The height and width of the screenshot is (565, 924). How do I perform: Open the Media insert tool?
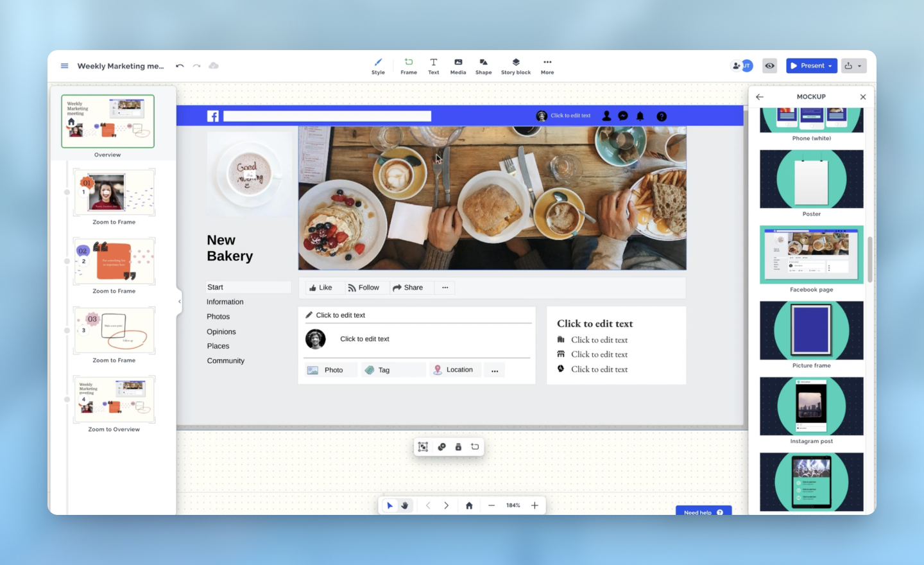point(458,65)
